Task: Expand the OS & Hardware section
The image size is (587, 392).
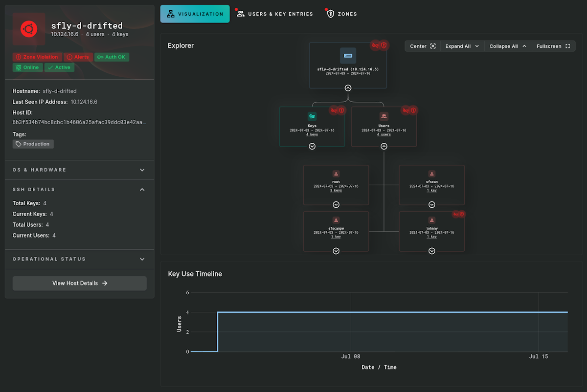Action: [142, 170]
